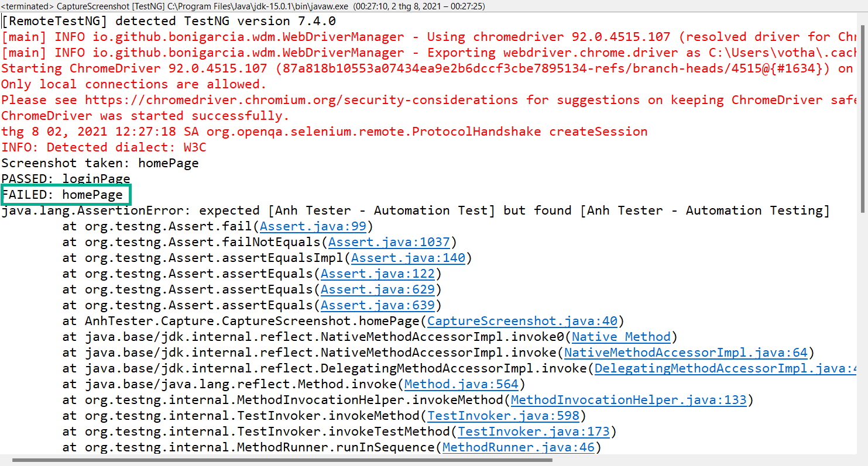Screen dimensions: 868x466
Task: Click 'Only local connections are allowed.' text
Action: tap(134, 84)
